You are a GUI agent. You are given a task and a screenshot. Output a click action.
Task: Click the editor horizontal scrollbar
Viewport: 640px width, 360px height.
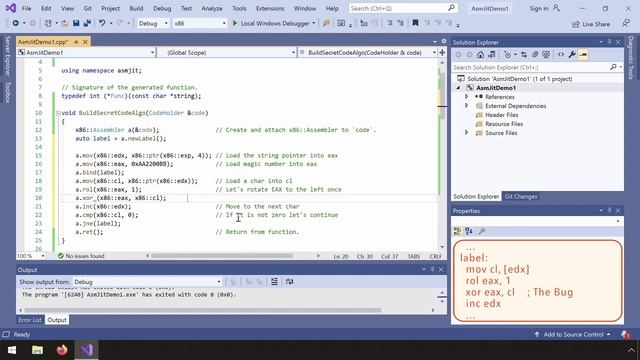click(x=222, y=256)
